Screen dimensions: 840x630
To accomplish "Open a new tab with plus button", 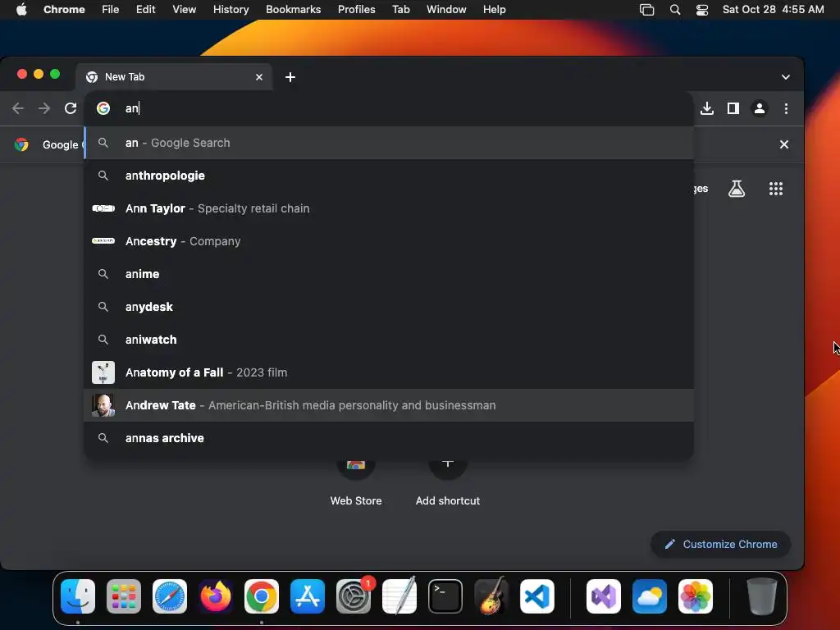I will coord(290,77).
